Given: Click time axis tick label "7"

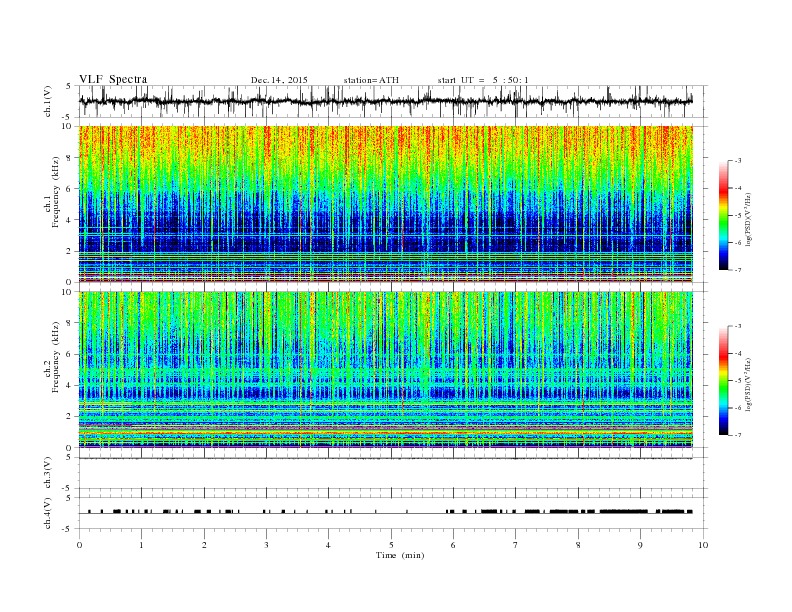Looking at the screenshot, I should [x=516, y=545].
